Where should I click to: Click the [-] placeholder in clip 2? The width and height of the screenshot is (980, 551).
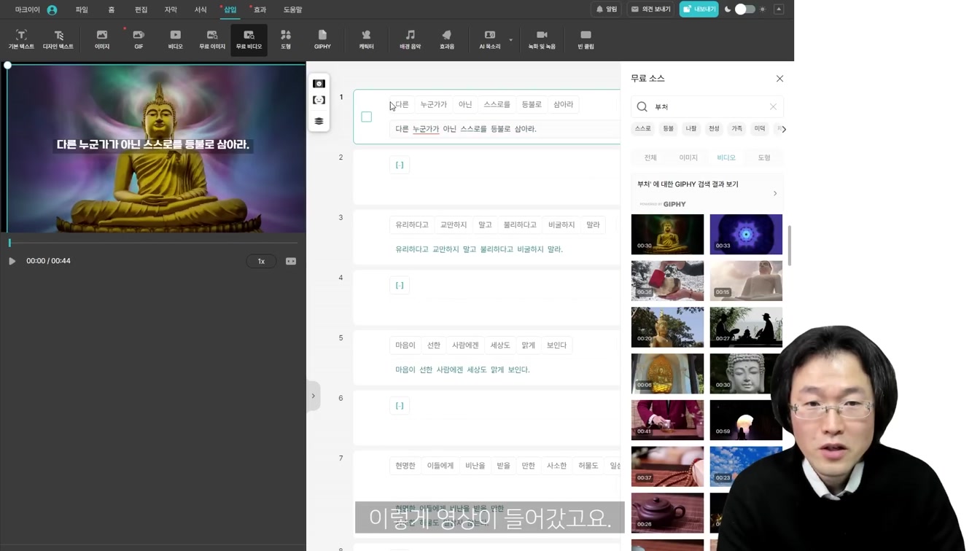[400, 165]
